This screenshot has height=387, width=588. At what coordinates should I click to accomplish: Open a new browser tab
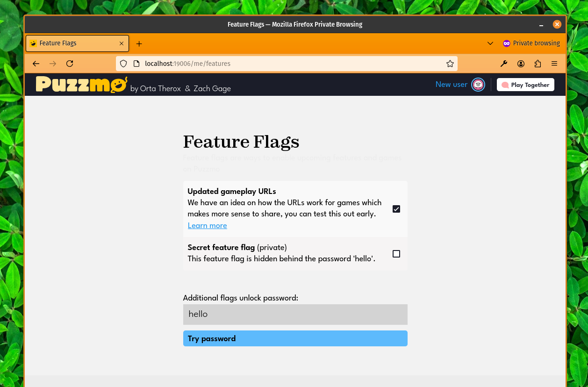(x=139, y=43)
